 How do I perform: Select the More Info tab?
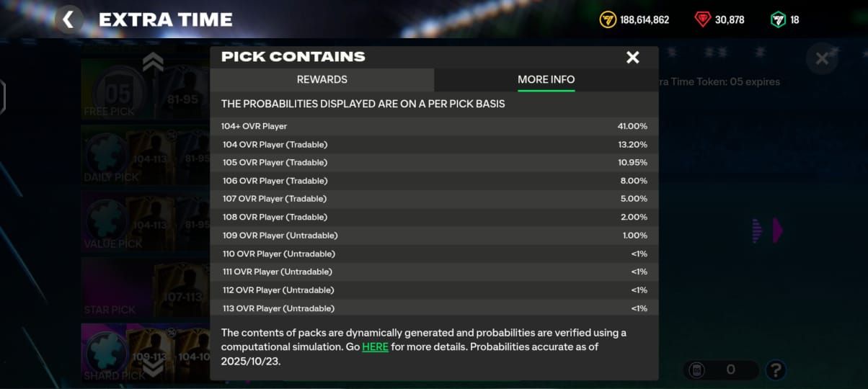click(546, 79)
